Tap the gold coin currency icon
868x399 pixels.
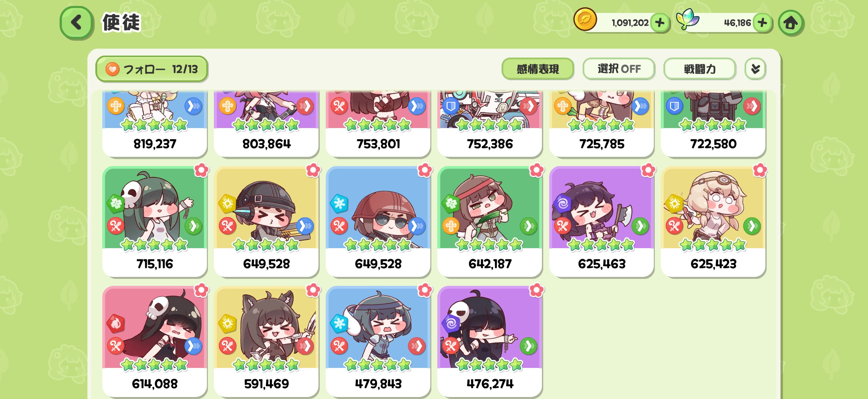tap(585, 19)
